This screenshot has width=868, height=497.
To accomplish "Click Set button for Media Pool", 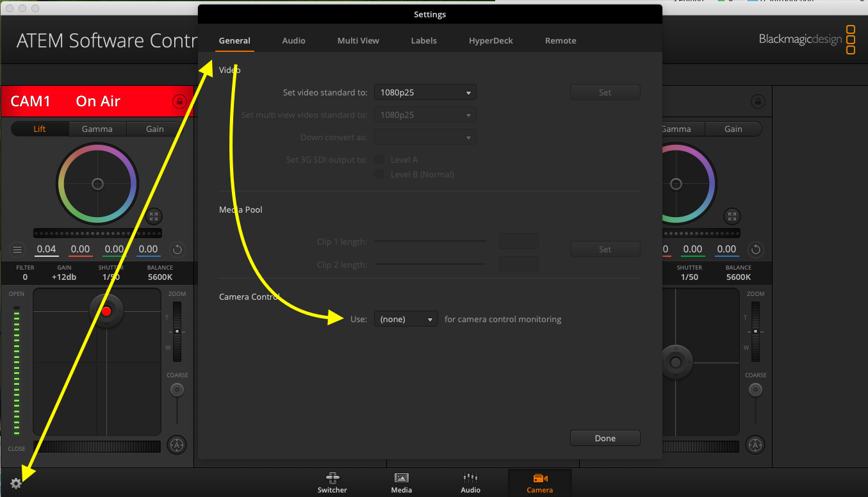I will click(x=605, y=249).
